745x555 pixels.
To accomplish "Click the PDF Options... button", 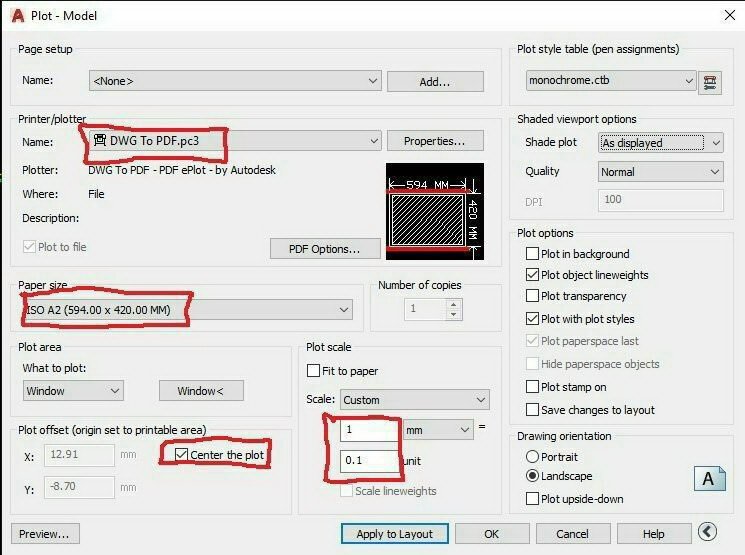I will pyautogui.click(x=325, y=249).
